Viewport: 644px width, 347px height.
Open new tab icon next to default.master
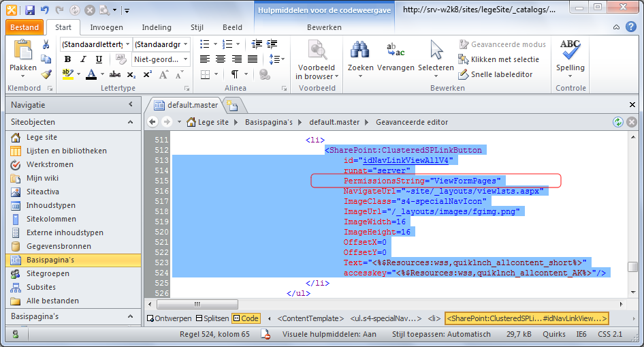coord(232,105)
